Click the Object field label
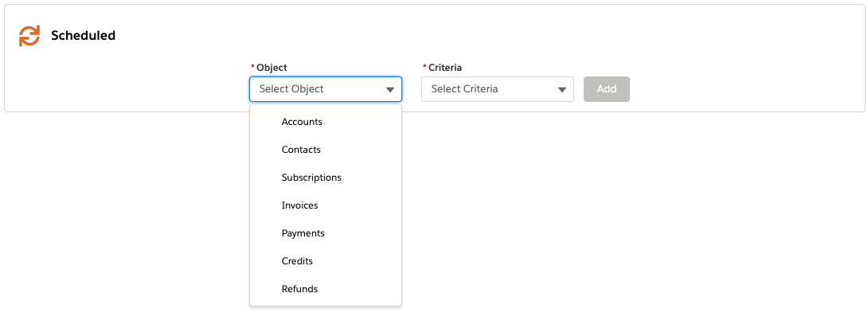Screen dimensions: 868x332 tap(272, 68)
